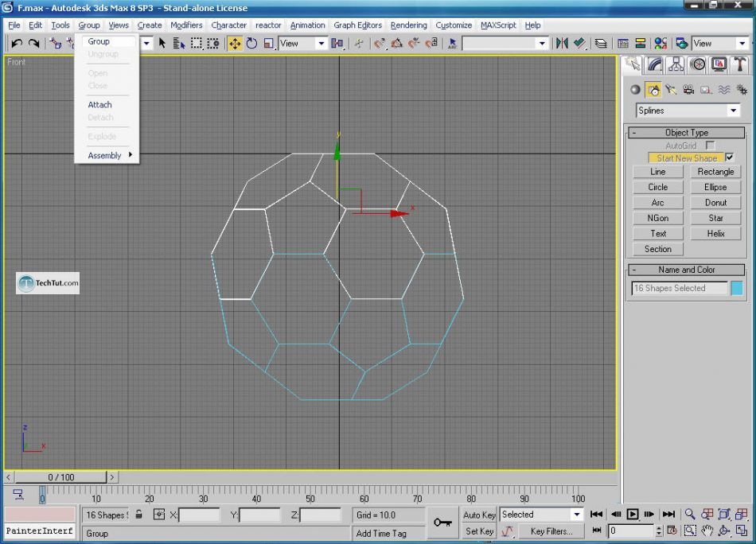
Task: Choose the Rectangular Selection Region tool
Action: tap(197, 44)
